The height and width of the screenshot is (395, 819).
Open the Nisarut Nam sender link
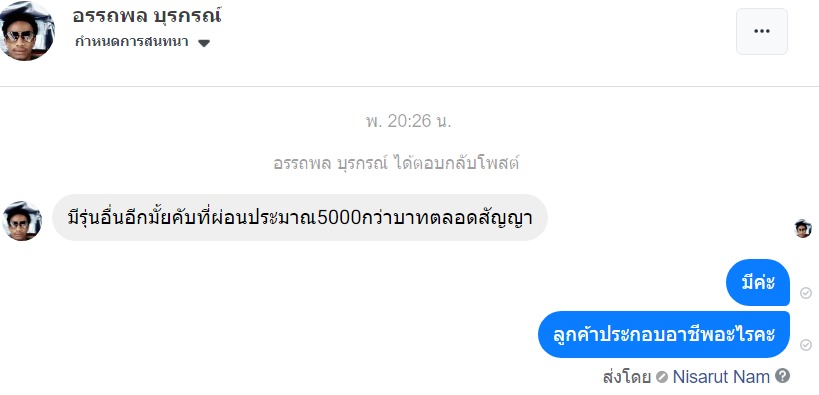[x=721, y=376]
